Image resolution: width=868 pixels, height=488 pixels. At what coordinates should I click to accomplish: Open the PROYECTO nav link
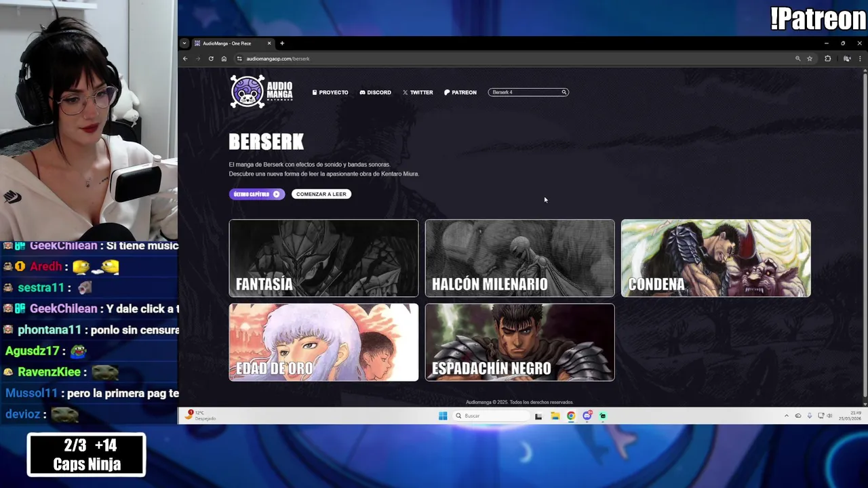[330, 92]
